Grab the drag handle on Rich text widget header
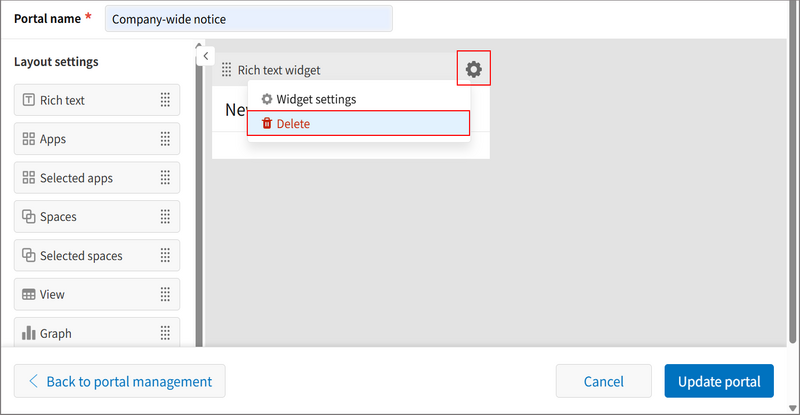This screenshot has width=800, height=415. click(226, 70)
